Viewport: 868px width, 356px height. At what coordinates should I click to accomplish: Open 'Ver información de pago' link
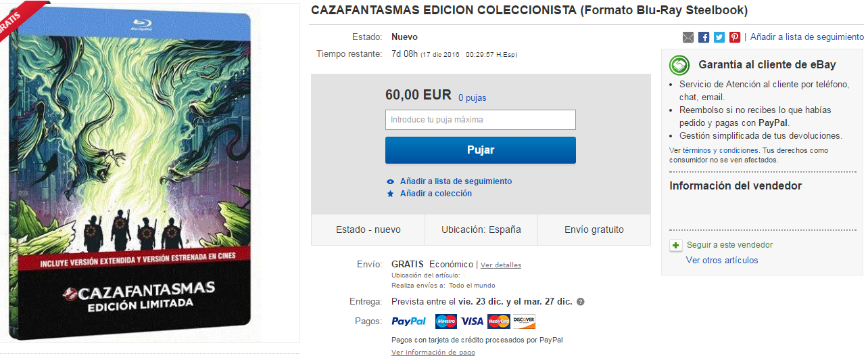[x=433, y=353]
